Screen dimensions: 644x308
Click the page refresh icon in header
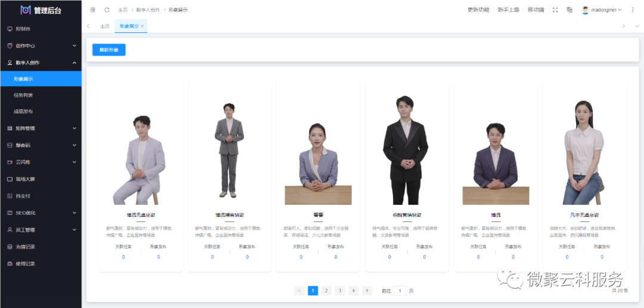[107, 10]
